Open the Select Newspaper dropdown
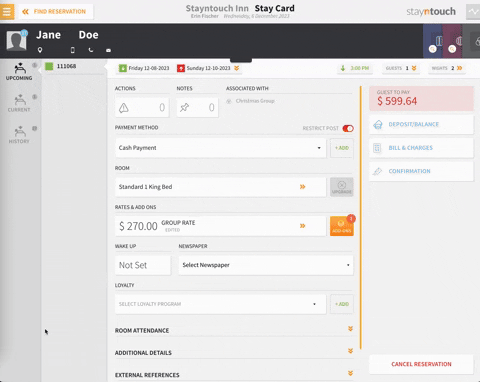 266,265
